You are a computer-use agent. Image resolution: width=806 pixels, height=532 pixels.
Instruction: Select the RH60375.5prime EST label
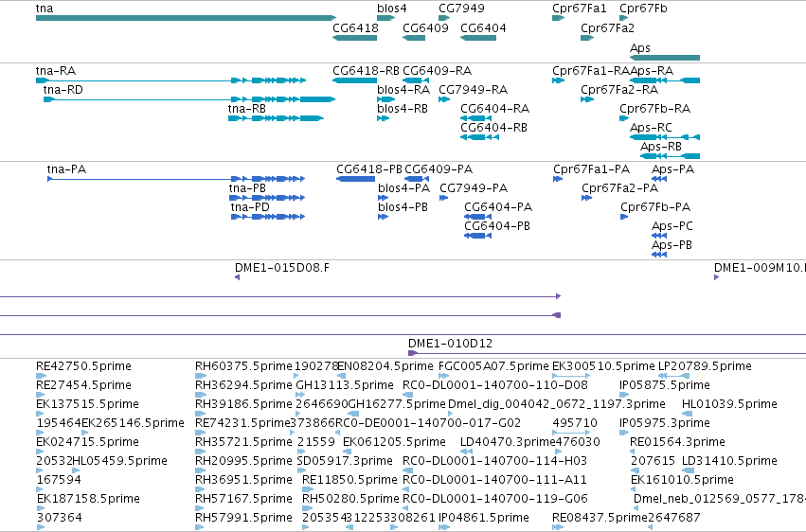click(243, 366)
